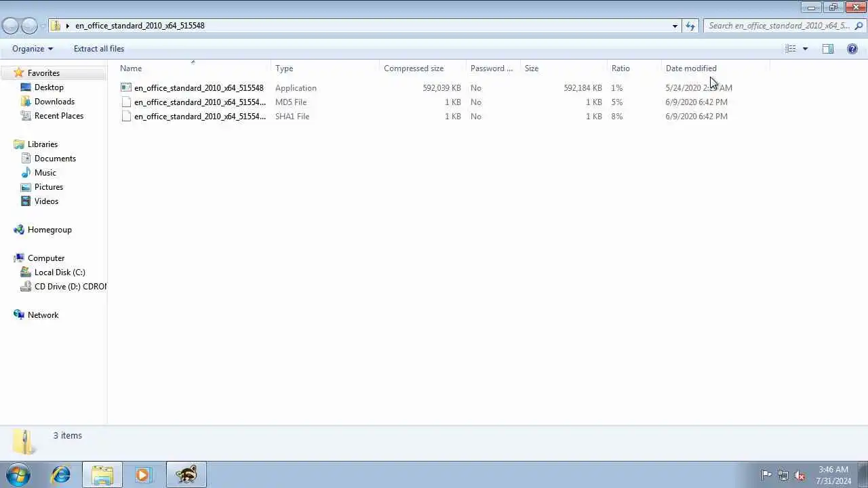Select Libraries in navigation pane
The width and height of the screenshot is (868, 488).
43,144
